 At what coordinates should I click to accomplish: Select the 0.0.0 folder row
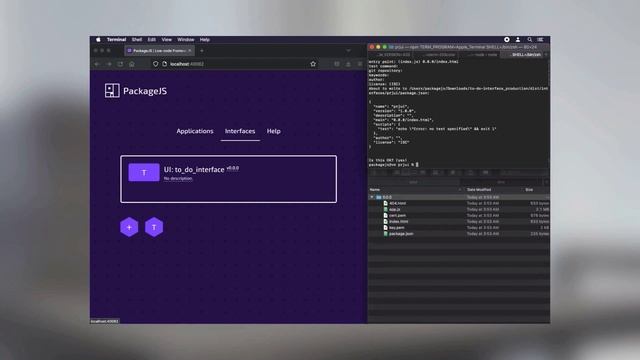(x=459, y=197)
